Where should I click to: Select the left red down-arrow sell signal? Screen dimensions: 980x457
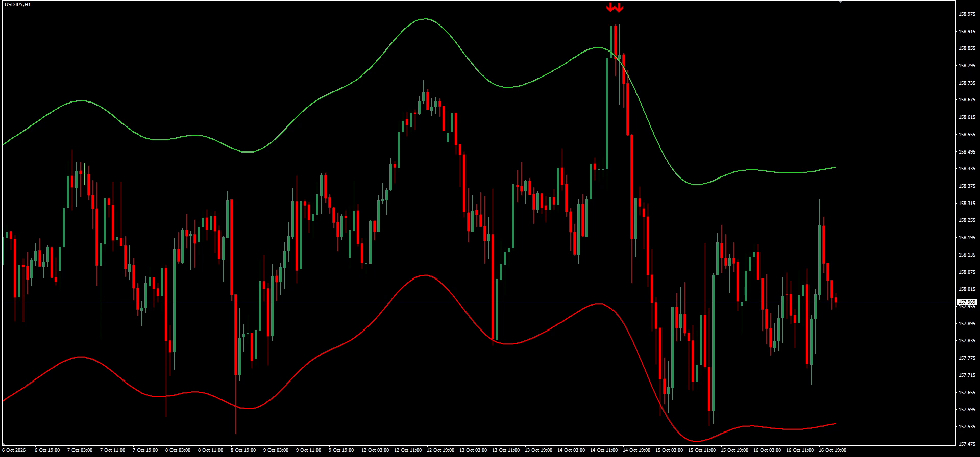tap(610, 7)
